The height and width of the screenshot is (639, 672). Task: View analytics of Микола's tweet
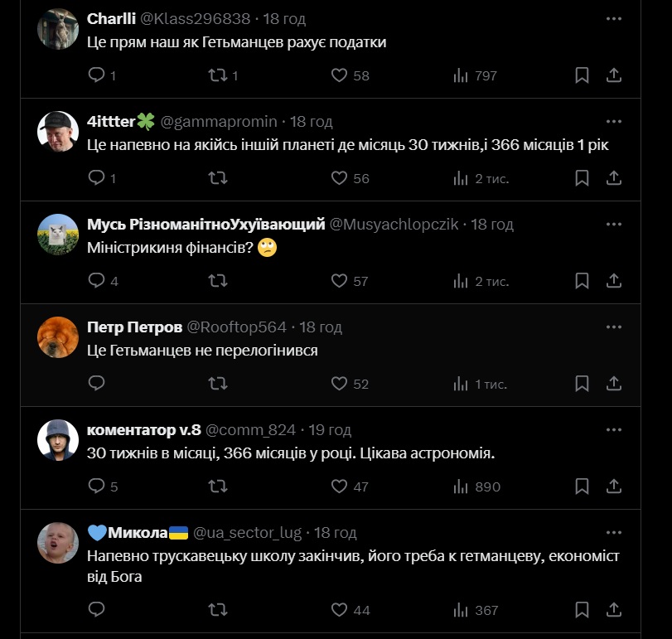[462, 609]
